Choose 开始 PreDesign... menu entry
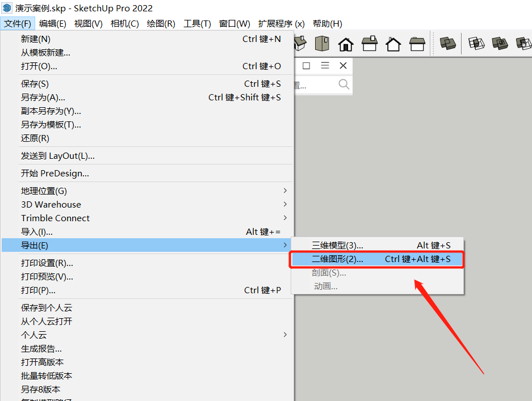Image resolution: width=532 pixels, height=401 pixels. coord(147,173)
